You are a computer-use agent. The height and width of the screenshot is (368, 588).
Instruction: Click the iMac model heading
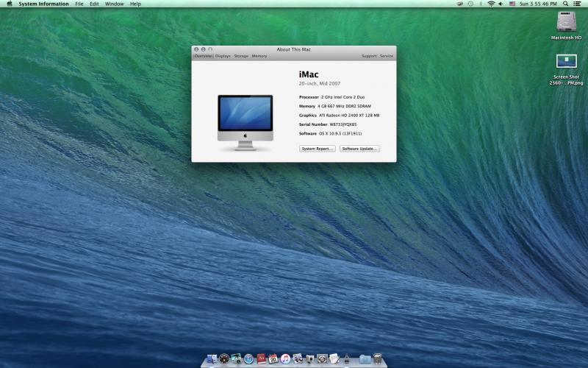[x=309, y=74]
